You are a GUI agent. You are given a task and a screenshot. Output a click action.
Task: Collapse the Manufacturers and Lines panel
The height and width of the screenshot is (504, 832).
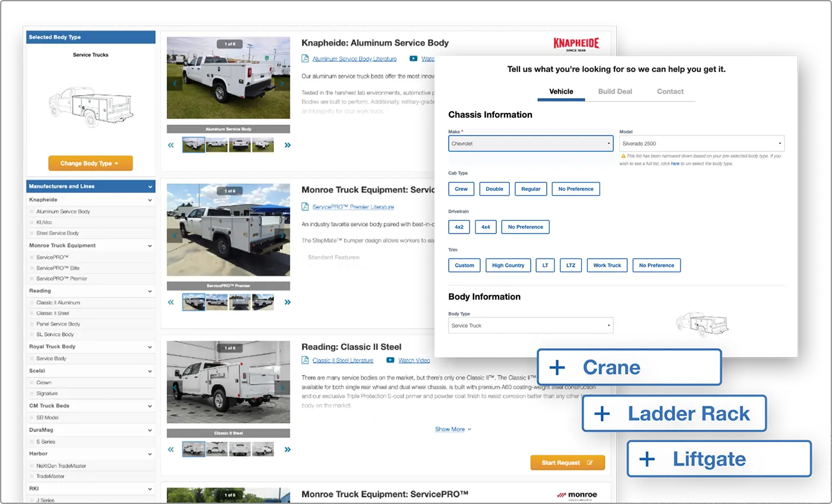click(150, 187)
